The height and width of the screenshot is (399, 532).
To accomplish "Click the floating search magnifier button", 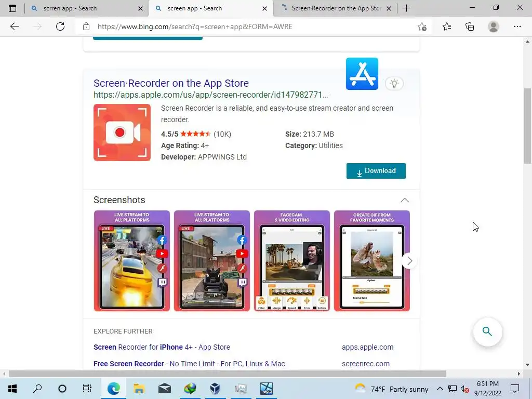I will click(487, 331).
